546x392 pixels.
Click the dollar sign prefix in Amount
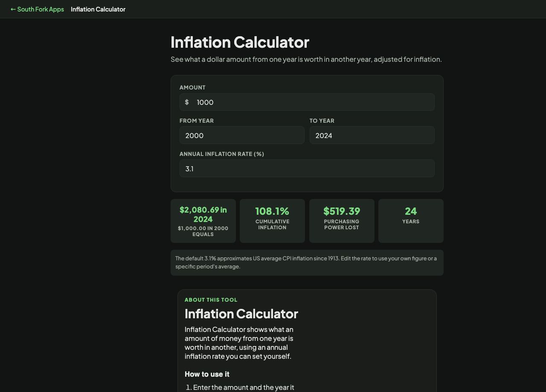coord(187,102)
